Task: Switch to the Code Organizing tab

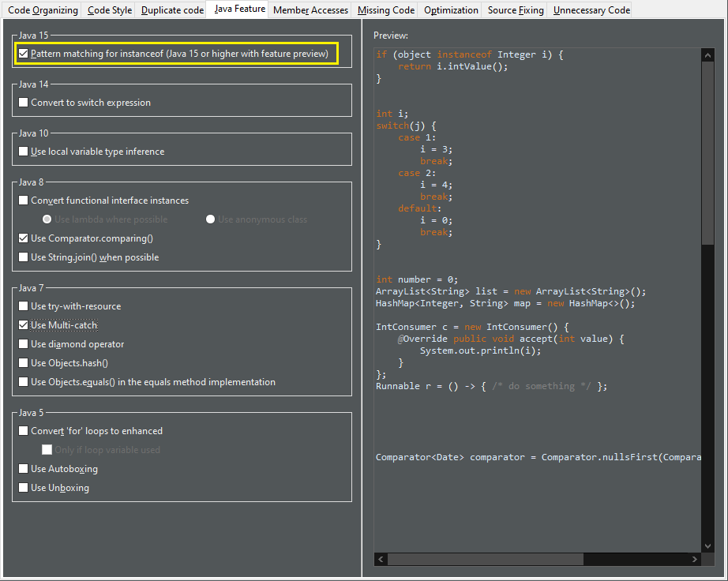Action: coord(43,9)
